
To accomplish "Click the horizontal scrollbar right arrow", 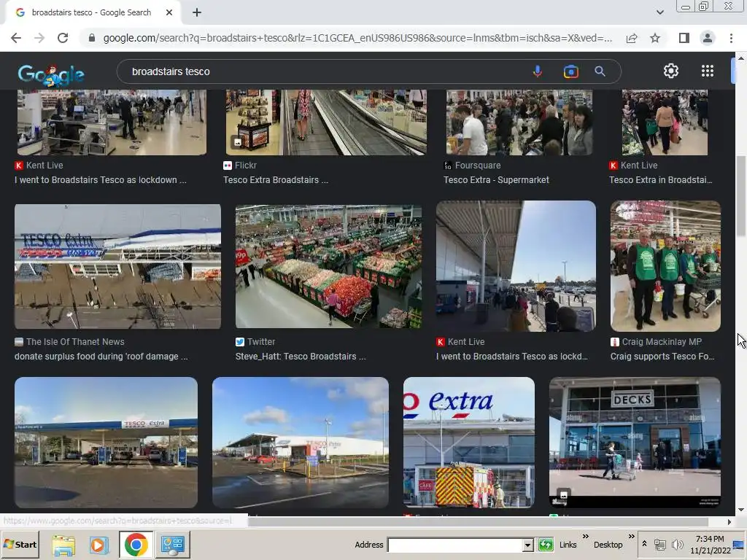I will point(729,522).
